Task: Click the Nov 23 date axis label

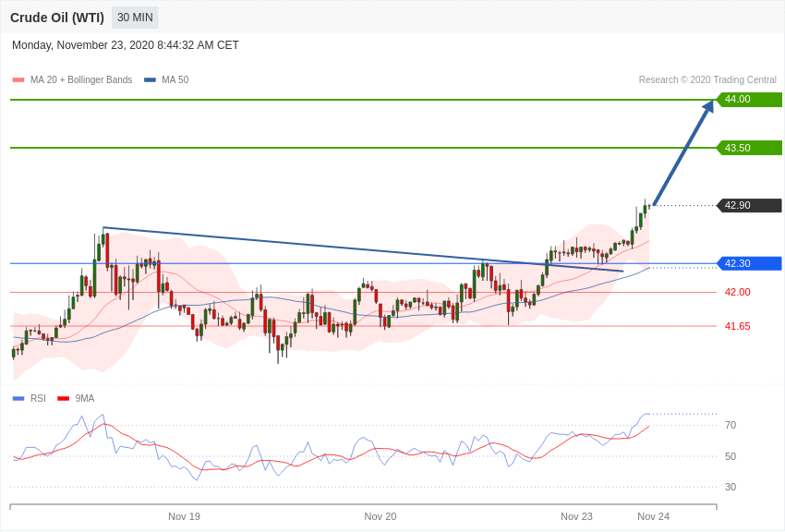Action: pyautogui.click(x=576, y=516)
